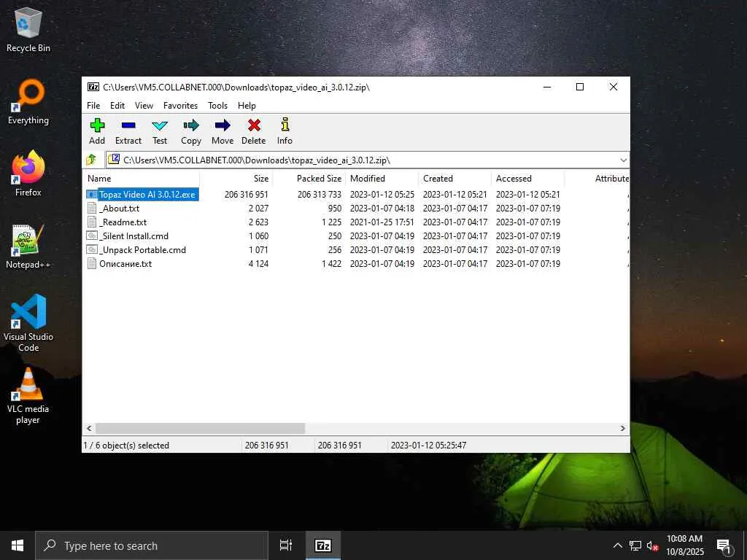The width and height of the screenshot is (747, 560).
Task: Go up one folder level
Action: (91, 160)
